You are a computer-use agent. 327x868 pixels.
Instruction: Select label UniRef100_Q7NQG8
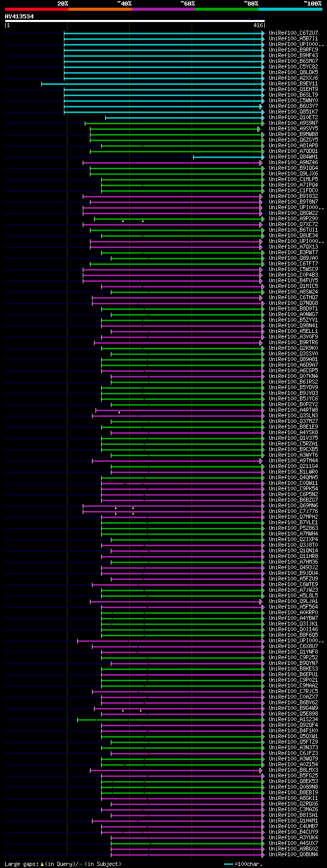293,303
